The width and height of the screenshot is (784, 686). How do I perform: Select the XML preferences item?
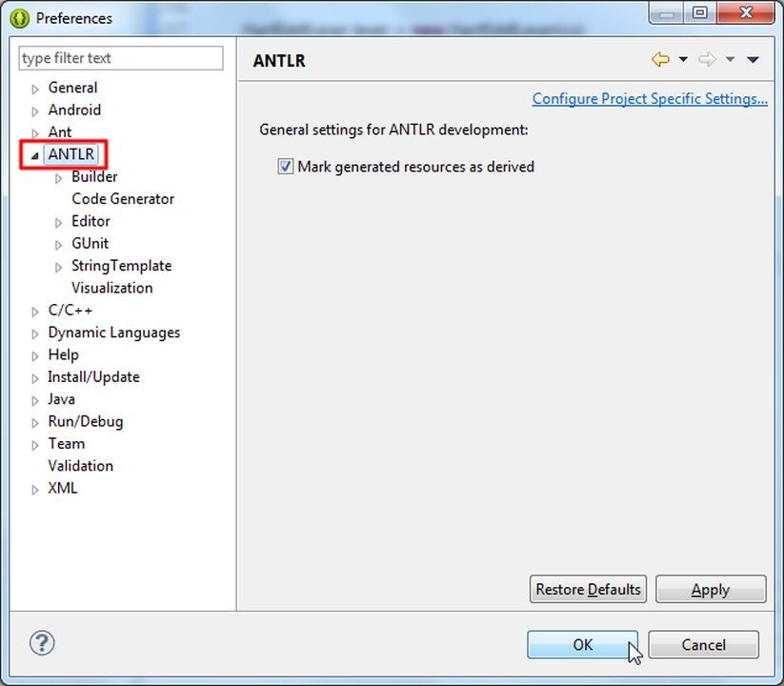(x=63, y=488)
